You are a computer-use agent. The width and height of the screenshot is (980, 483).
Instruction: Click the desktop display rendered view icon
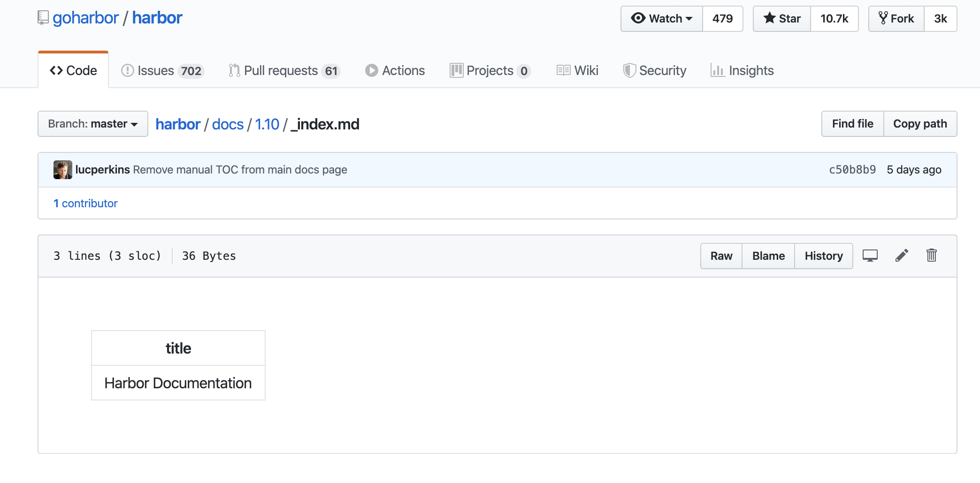[871, 256]
